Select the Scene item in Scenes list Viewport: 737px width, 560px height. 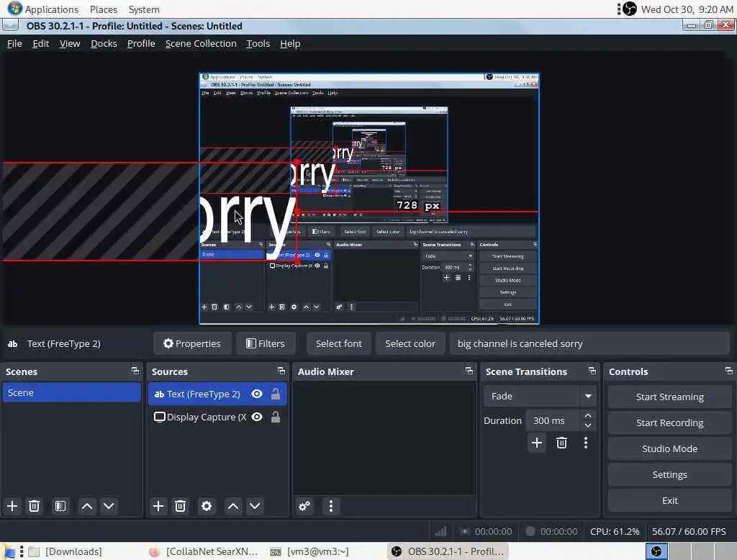(x=71, y=392)
